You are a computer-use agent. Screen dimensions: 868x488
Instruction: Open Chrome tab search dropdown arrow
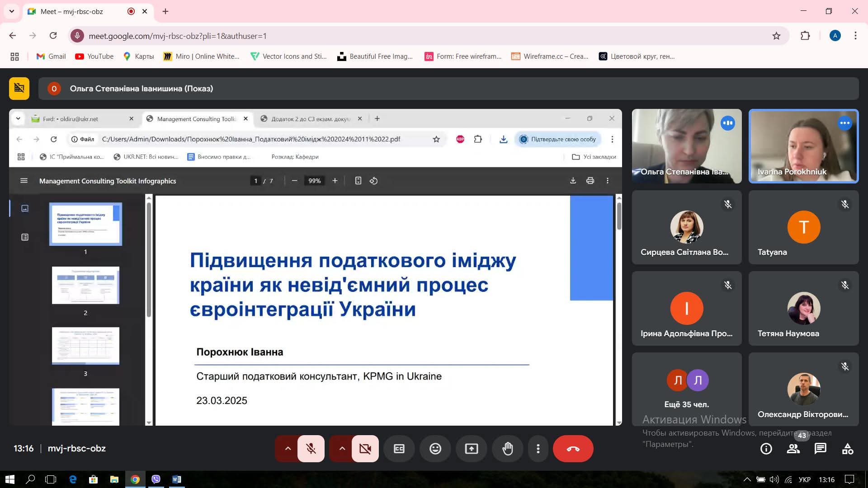[x=12, y=11]
